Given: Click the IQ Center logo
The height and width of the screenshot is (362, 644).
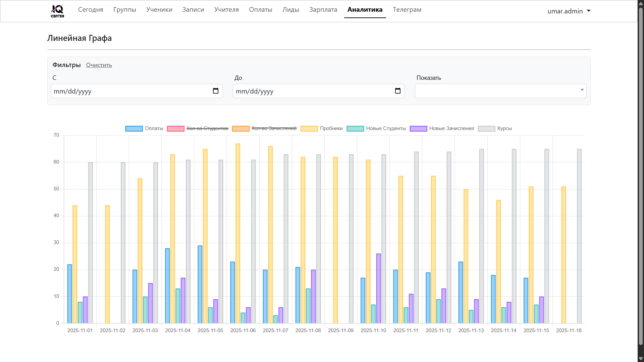Looking at the screenshot, I should [x=57, y=11].
